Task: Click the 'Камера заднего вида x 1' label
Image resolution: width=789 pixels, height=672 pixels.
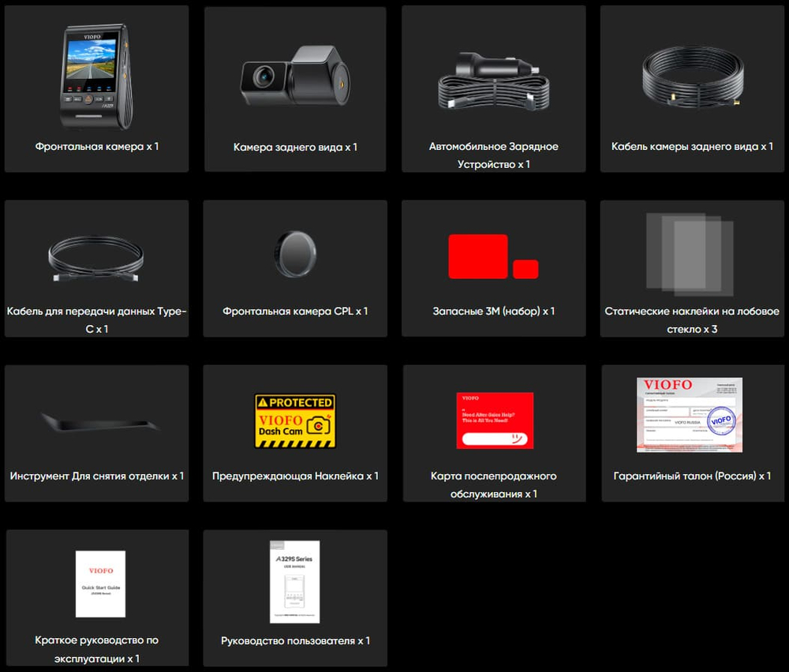Action: (x=295, y=147)
